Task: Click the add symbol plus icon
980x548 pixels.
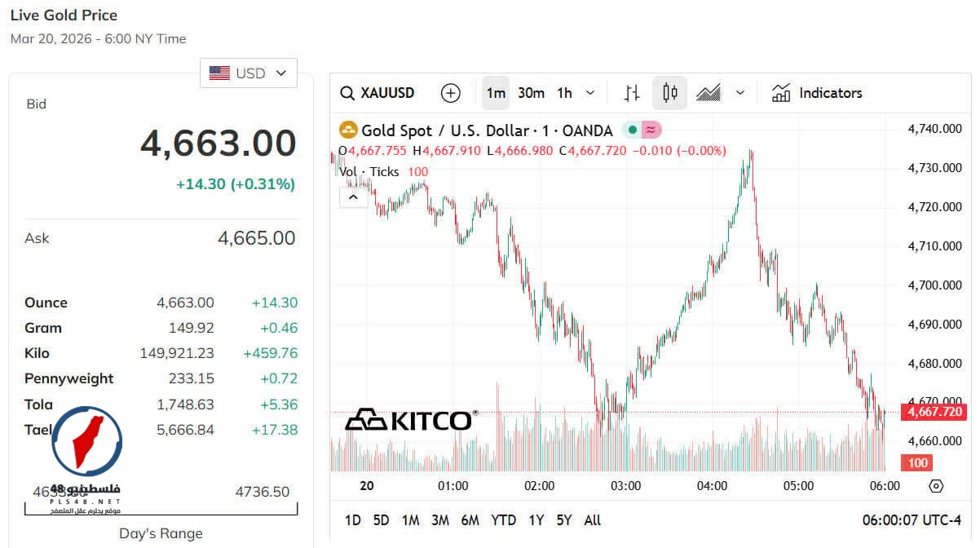Action: click(450, 93)
